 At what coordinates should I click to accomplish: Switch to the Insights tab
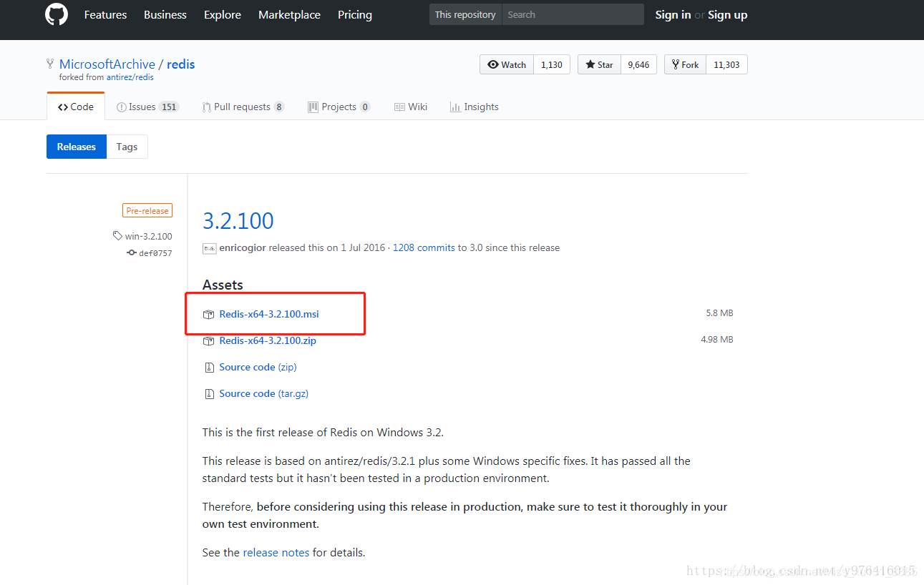point(474,107)
